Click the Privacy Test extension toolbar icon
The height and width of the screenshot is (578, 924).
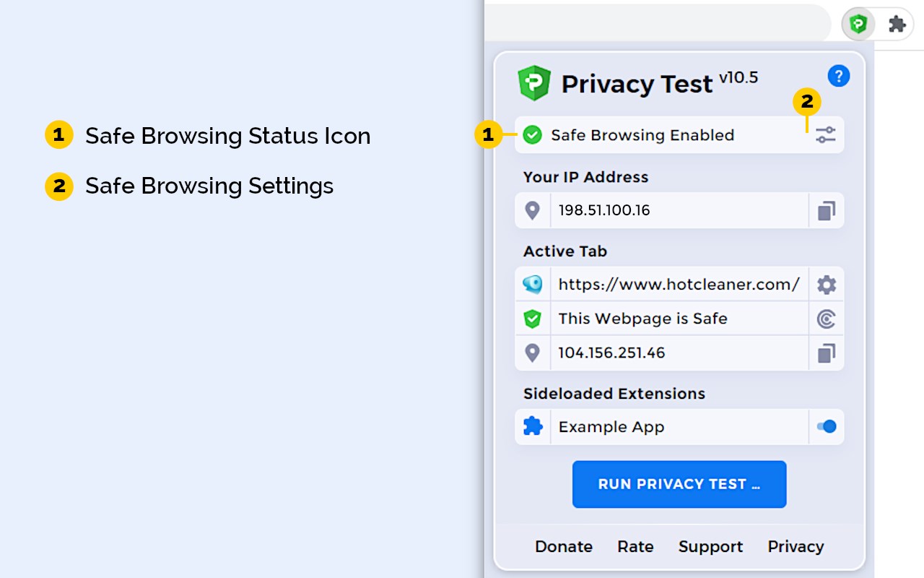coord(858,25)
